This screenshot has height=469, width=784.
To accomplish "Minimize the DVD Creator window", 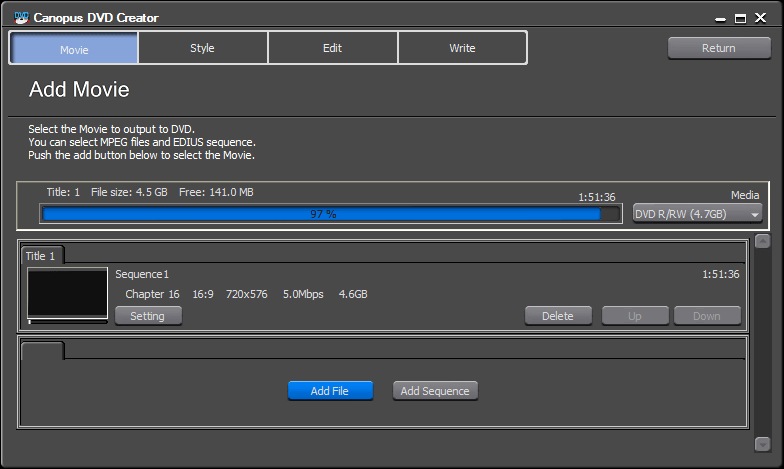I will click(720, 18).
